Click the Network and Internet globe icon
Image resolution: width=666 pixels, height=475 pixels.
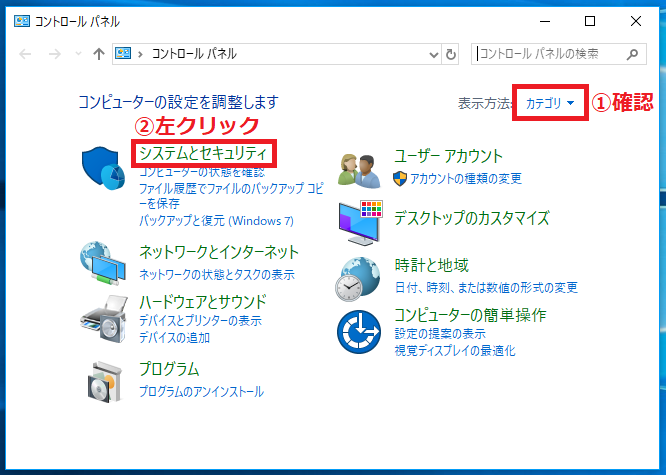(x=103, y=263)
